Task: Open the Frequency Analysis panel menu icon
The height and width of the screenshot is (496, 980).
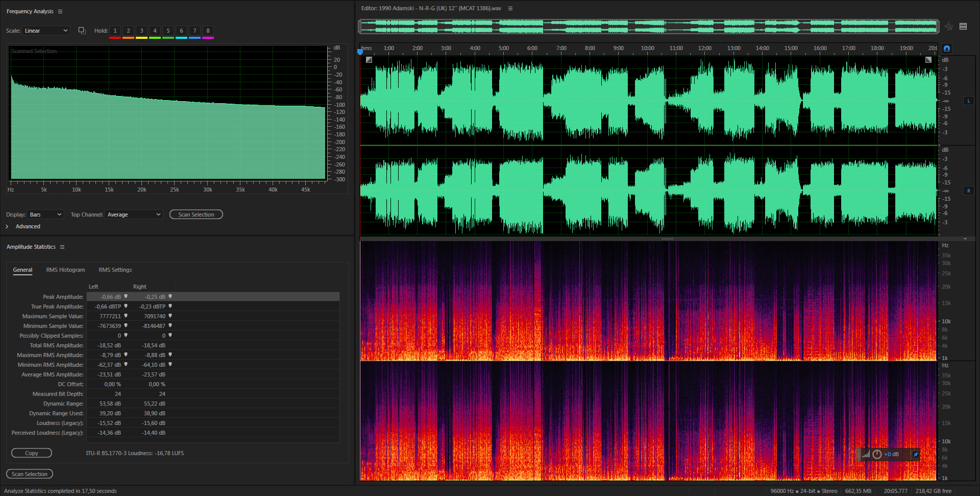Action: click(x=60, y=11)
